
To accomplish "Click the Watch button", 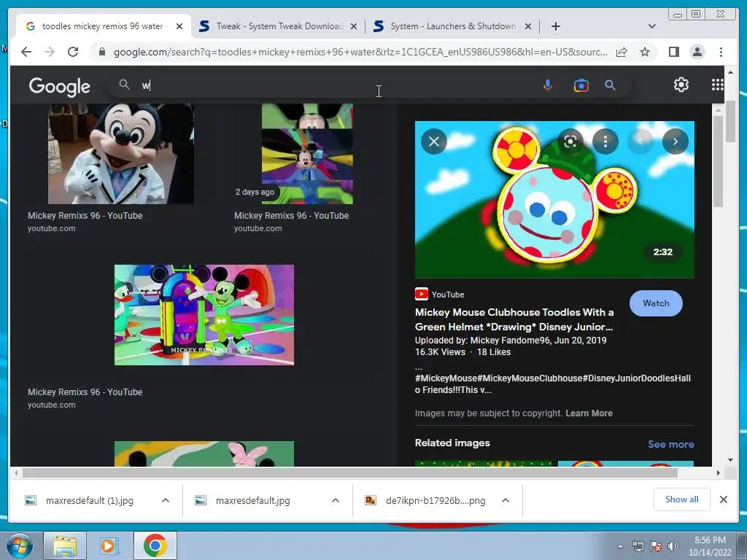I will (656, 303).
